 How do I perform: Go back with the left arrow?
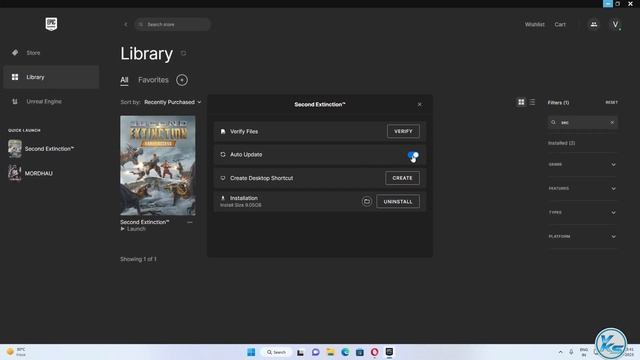[126, 24]
